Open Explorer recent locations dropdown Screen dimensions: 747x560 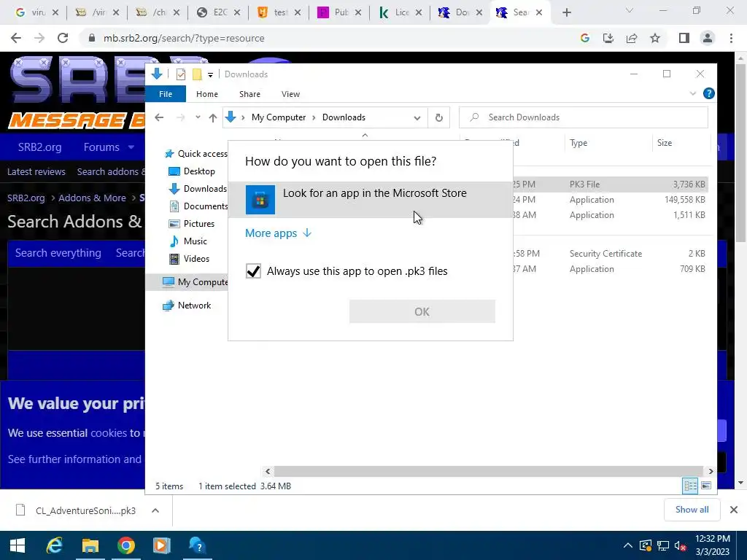point(198,117)
